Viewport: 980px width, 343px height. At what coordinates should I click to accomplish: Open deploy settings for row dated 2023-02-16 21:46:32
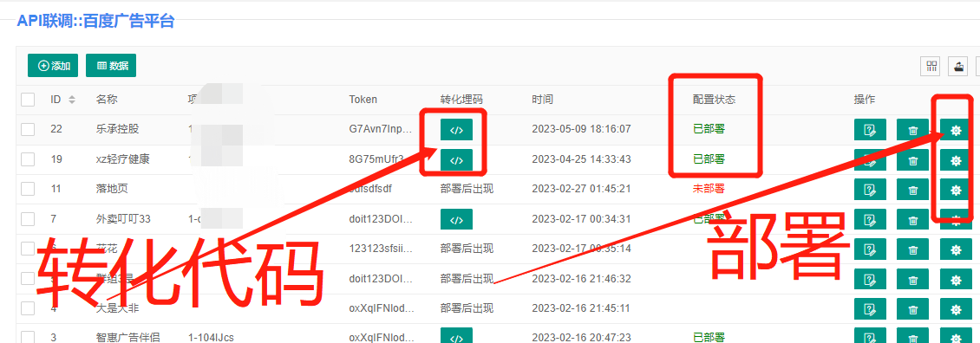pos(955,279)
